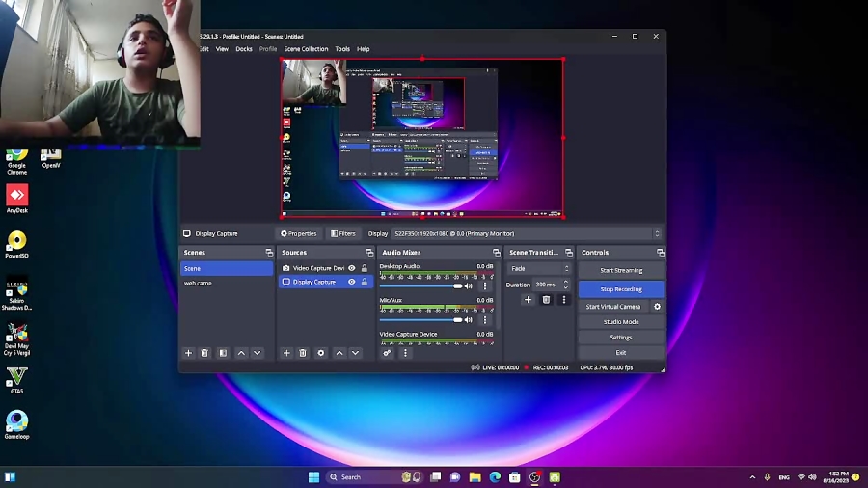Open scene transition properties three-dot menu
Viewport: 868px width, 488px height.
pos(564,300)
